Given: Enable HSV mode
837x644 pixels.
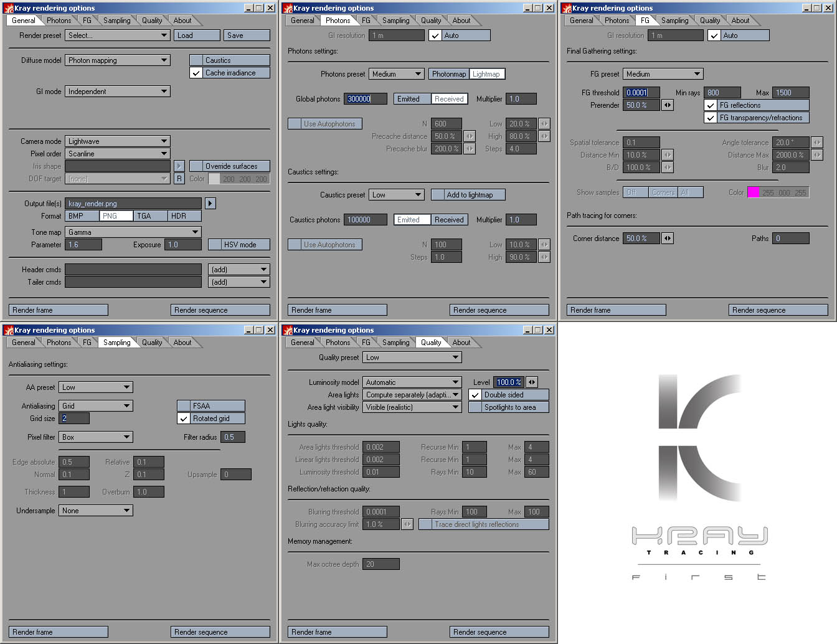Looking at the screenshot, I should (x=239, y=244).
